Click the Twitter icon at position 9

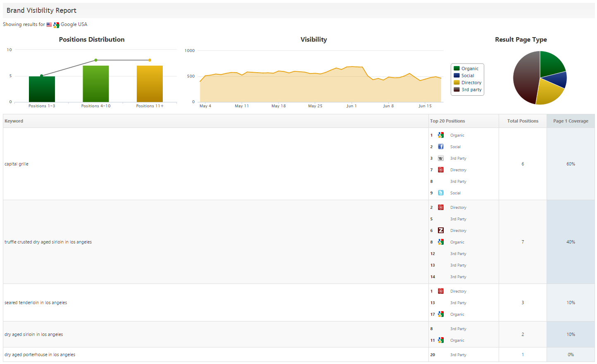[x=441, y=193]
